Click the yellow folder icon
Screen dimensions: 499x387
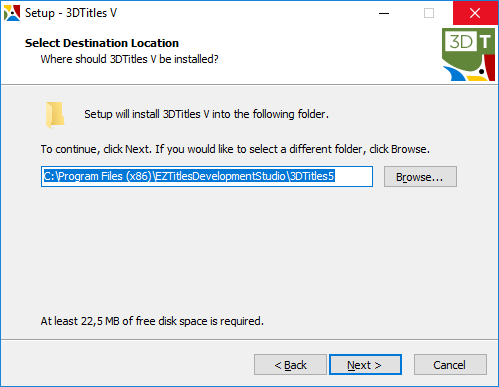[x=55, y=115]
